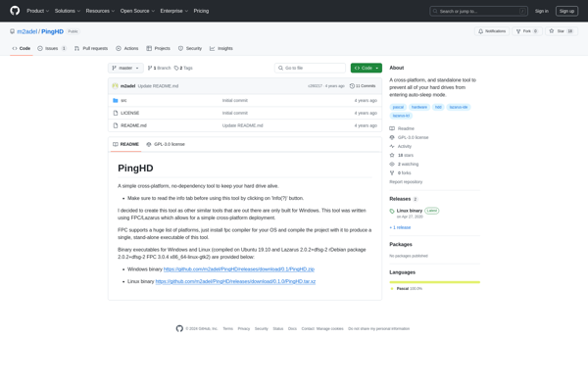View the 0 forks link
The height and width of the screenshot is (386, 588).
click(x=400, y=173)
